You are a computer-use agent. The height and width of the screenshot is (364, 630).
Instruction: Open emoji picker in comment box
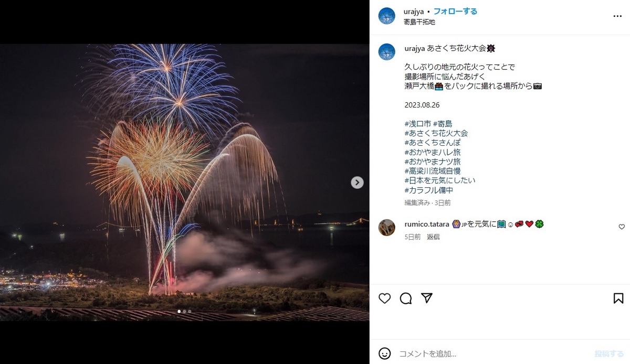[x=385, y=354]
